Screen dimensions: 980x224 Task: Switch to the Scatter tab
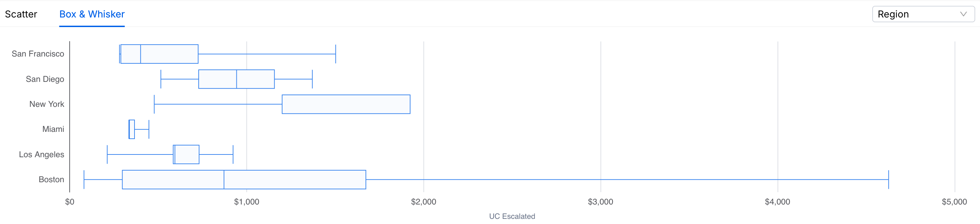pyautogui.click(x=21, y=14)
